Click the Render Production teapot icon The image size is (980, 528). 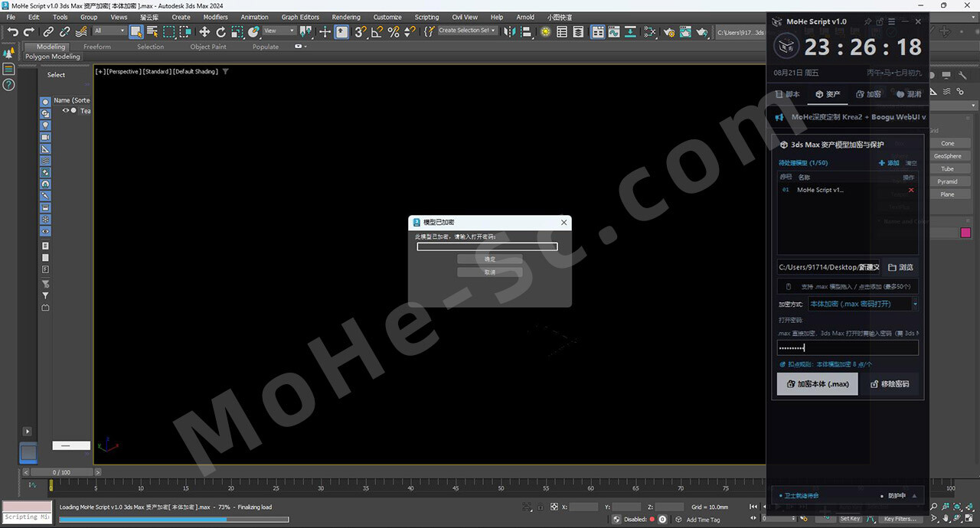pos(702,31)
